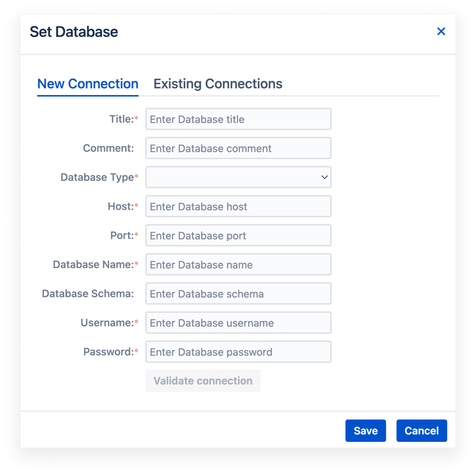Click into the Title input field
This screenshot has width=476, height=474.
pyautogui.click(x=238, y=119)
